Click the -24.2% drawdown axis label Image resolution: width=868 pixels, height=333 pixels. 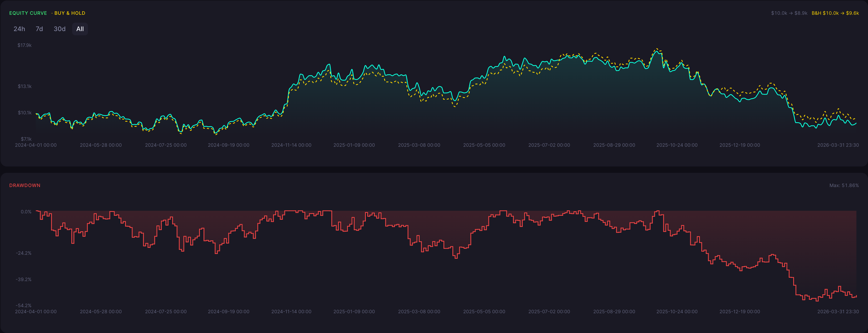pos(24,253)
